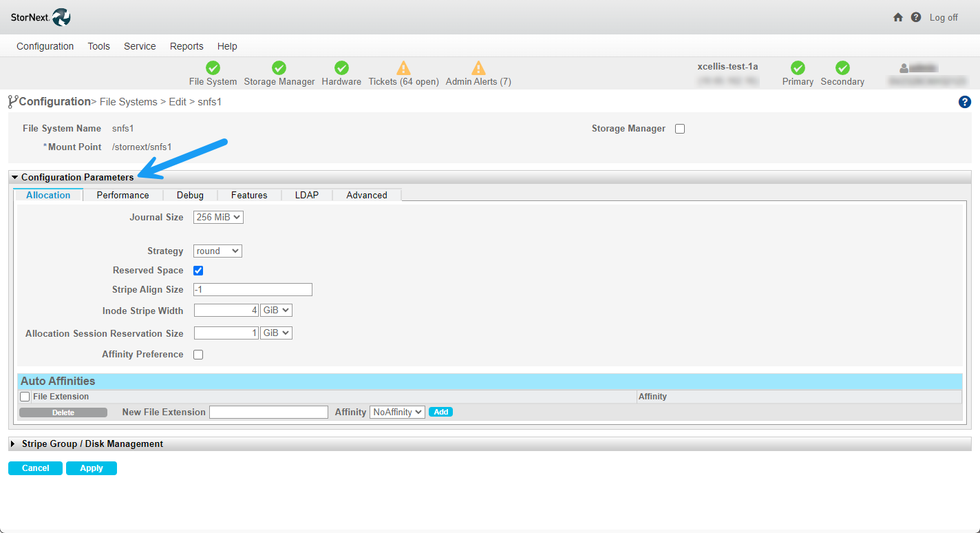The height and width of the screenshot is (533, 980).
Task: Click the Add button for auto affinities
Action: 441,412
